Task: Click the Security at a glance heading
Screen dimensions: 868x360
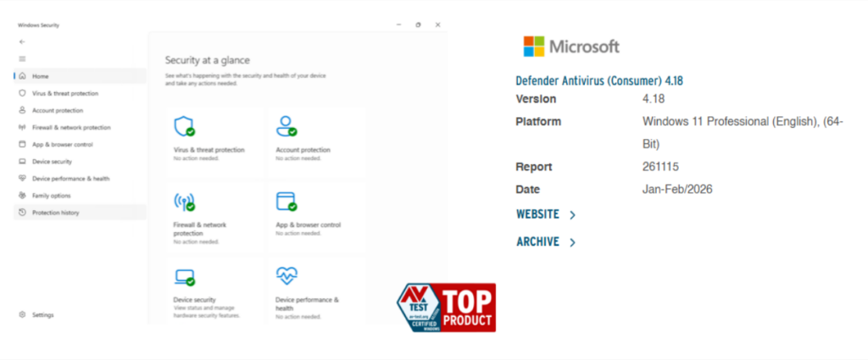Action: (208, 60)
